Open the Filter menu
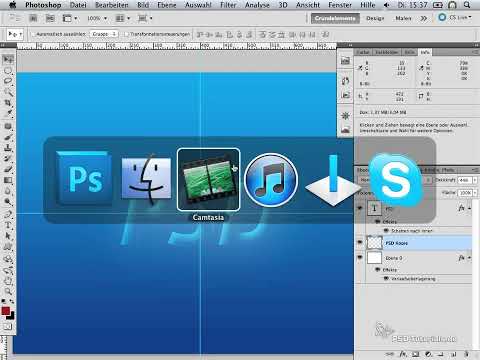Image resolution: width=480 pixels, height=360 pixels. (x=228, y=5)
